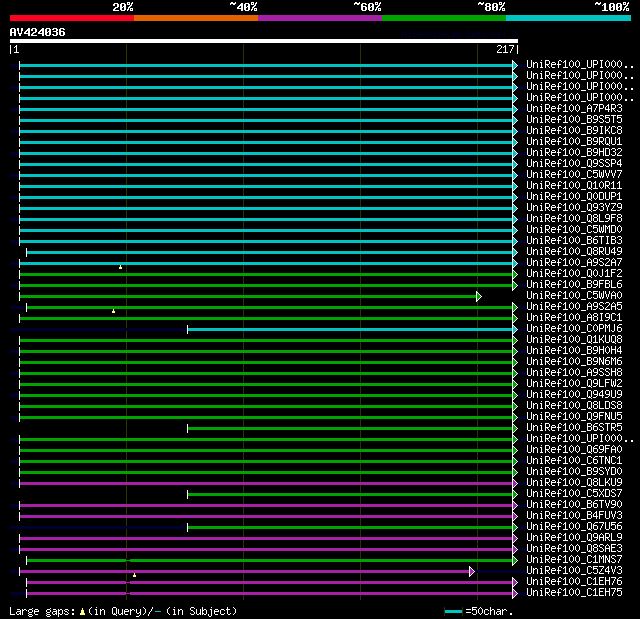Viewport: 640px width, 619px height.
Task: Select the UniRef100_C5WMD0 label
Action: tap(574, 230)
